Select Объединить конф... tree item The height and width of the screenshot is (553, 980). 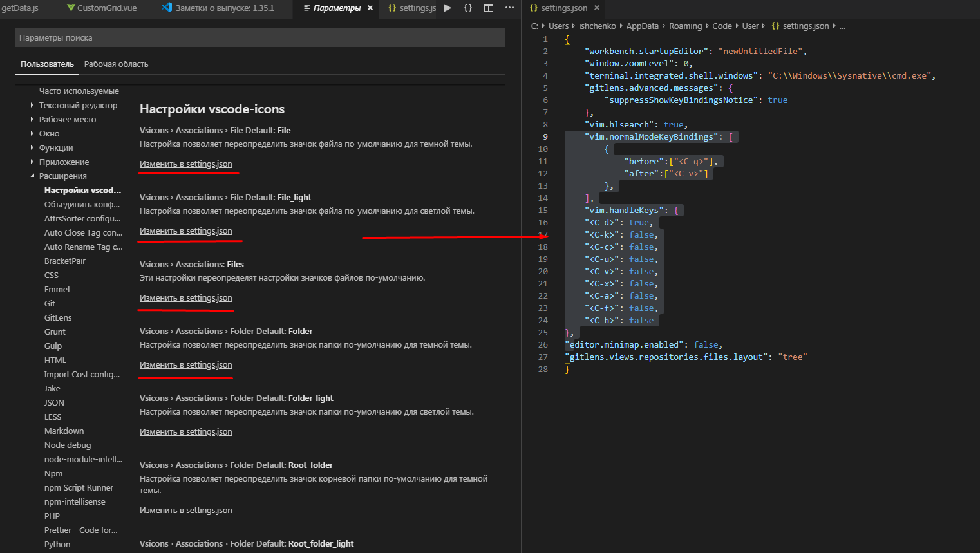point(82,204)
